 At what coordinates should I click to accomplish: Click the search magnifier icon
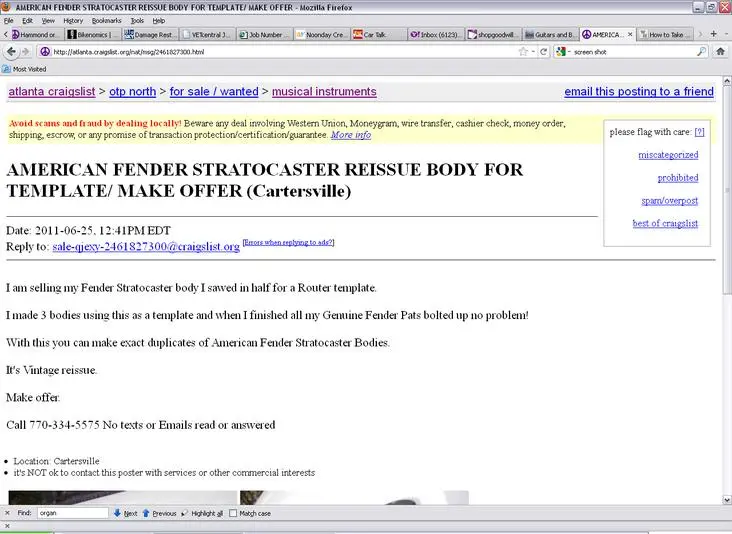point(701,52)
